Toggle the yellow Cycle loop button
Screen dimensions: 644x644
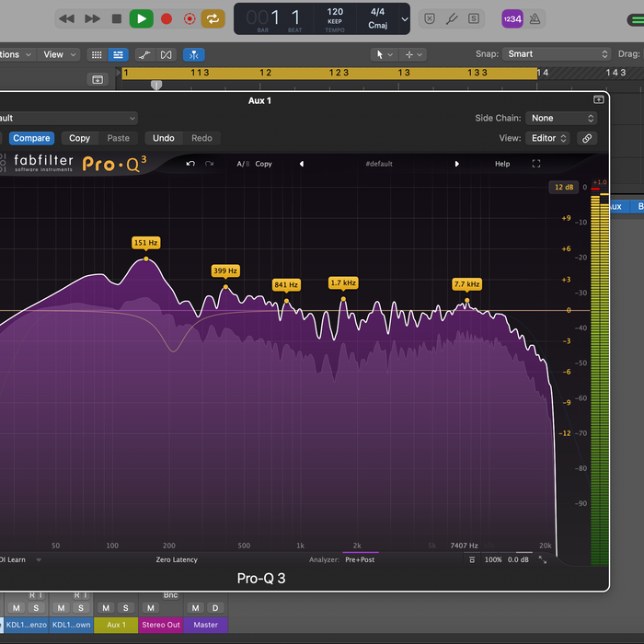click(x=213, y=19)
